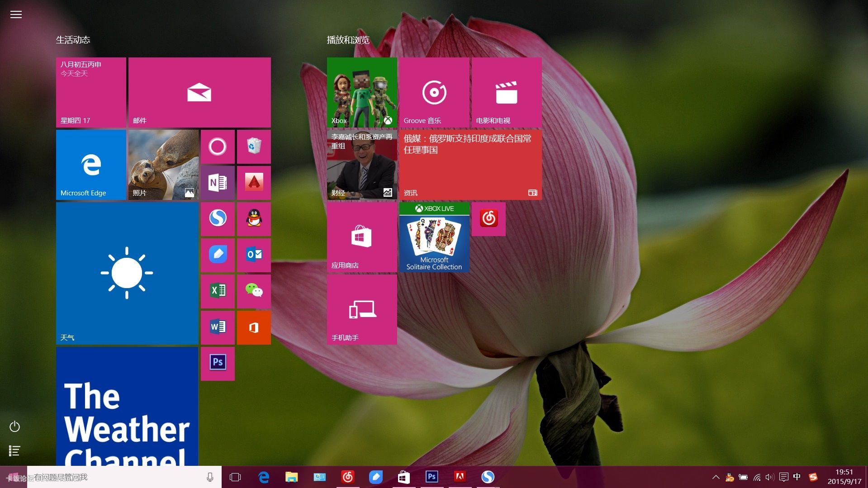The width and height of the screenshot is (868, 488).
Task: Open the Store from the taskbar
Action: 404,477
